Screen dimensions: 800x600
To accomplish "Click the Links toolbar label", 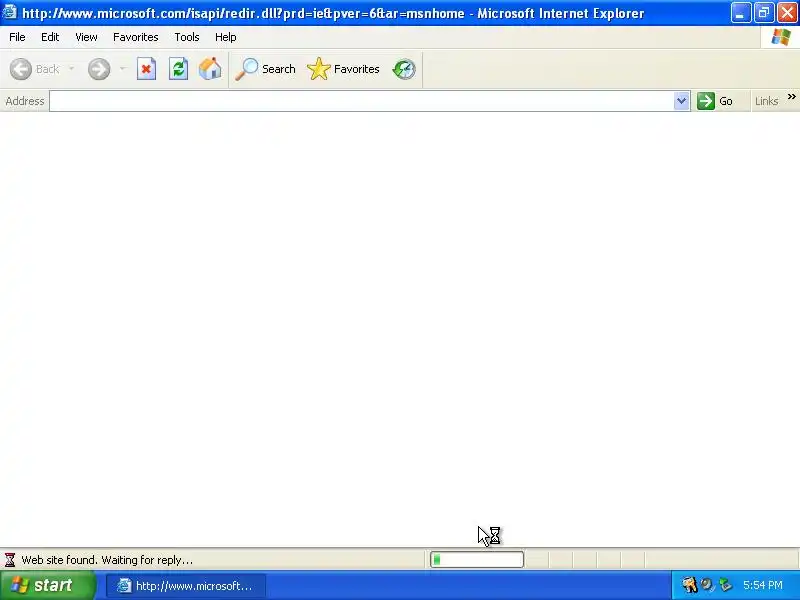I will (766, 101).
